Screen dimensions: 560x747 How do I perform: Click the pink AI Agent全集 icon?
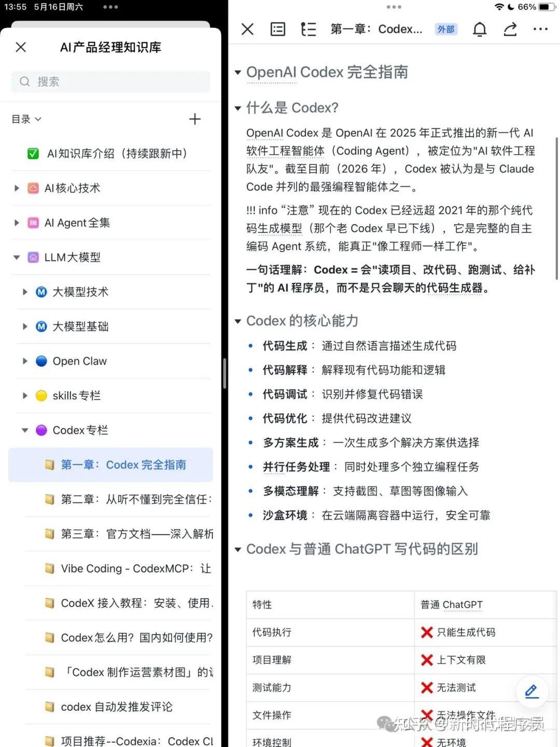33,223
